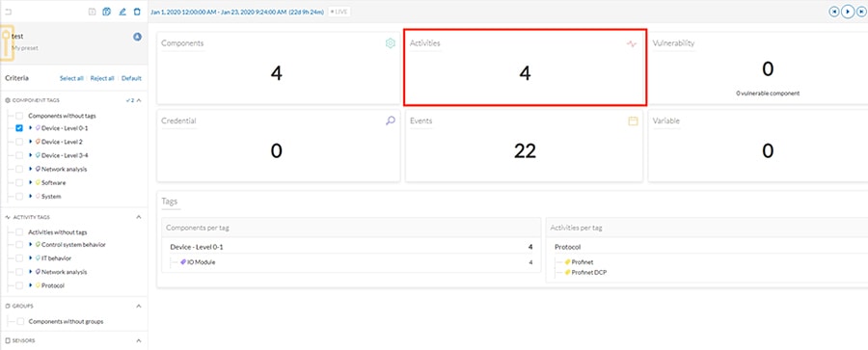Viewport: 868px width, 350px height.
Task: Click the IT behavior tag icon
Action: [x=38, y=258]
